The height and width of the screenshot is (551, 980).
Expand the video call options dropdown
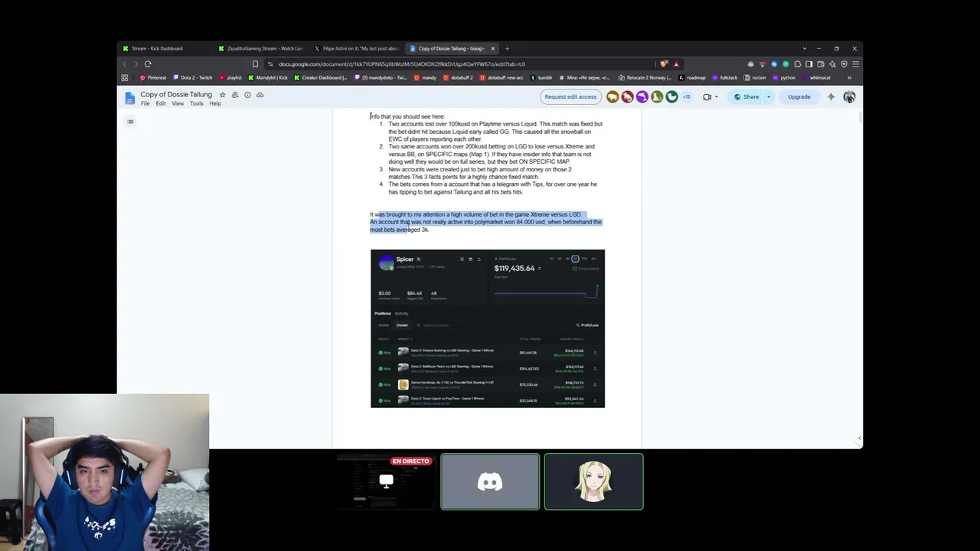tap(717, 97)
